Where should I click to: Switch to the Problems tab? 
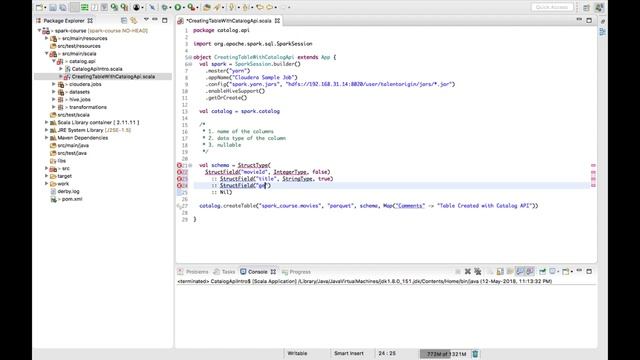coord(193,272)
